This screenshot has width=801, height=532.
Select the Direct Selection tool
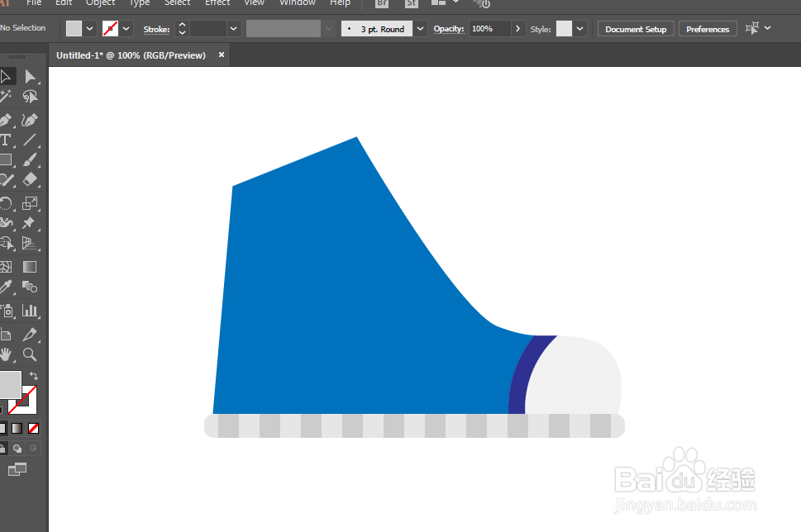[x=30, y=77]
